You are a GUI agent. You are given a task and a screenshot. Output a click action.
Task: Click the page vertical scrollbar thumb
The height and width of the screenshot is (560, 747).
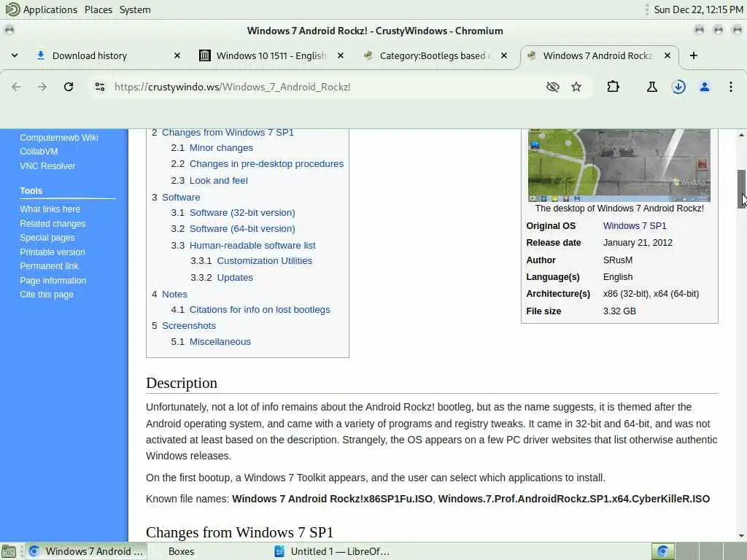click(742, 189)
